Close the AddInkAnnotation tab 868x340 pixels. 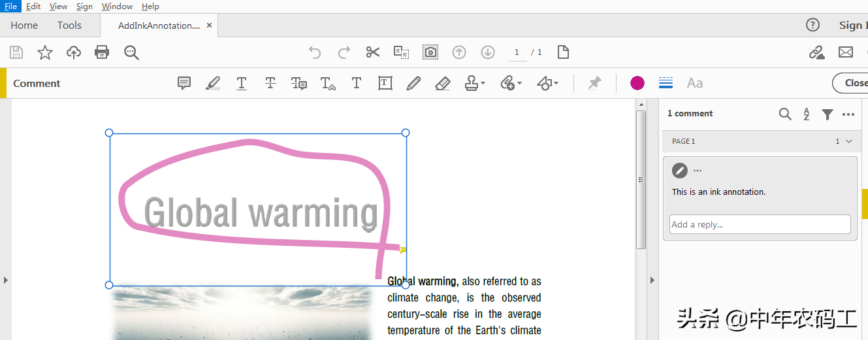tap(209, 25)
